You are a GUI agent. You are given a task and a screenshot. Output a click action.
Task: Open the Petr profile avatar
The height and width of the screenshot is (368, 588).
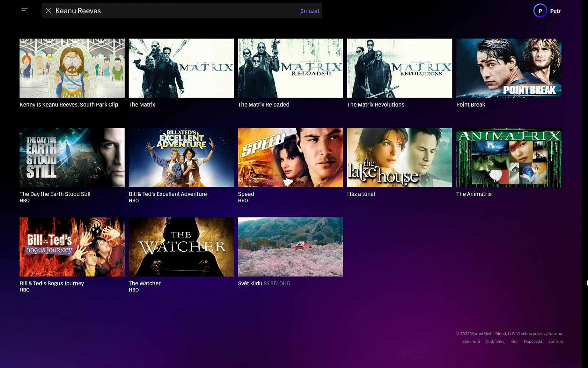[540, 11]
